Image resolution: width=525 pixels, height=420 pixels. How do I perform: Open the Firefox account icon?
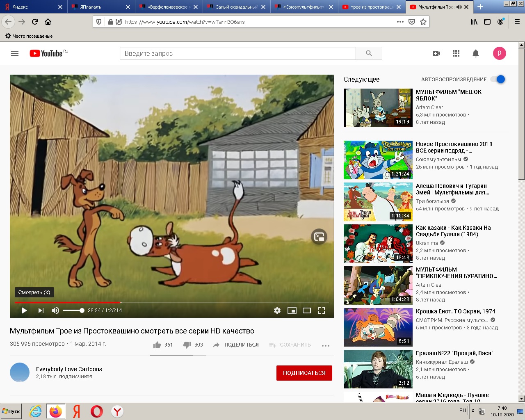pyautogui.click(x=500, y=22)
